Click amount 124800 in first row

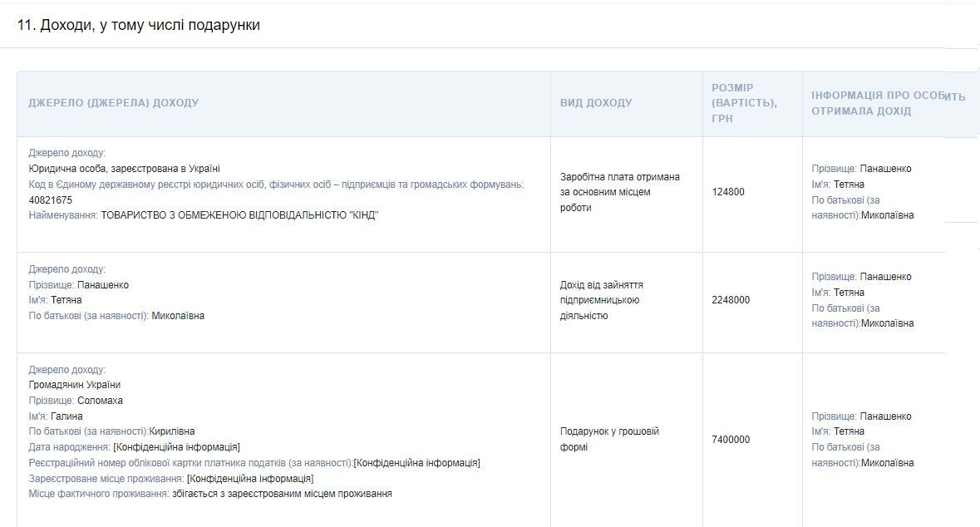(728, 192)
